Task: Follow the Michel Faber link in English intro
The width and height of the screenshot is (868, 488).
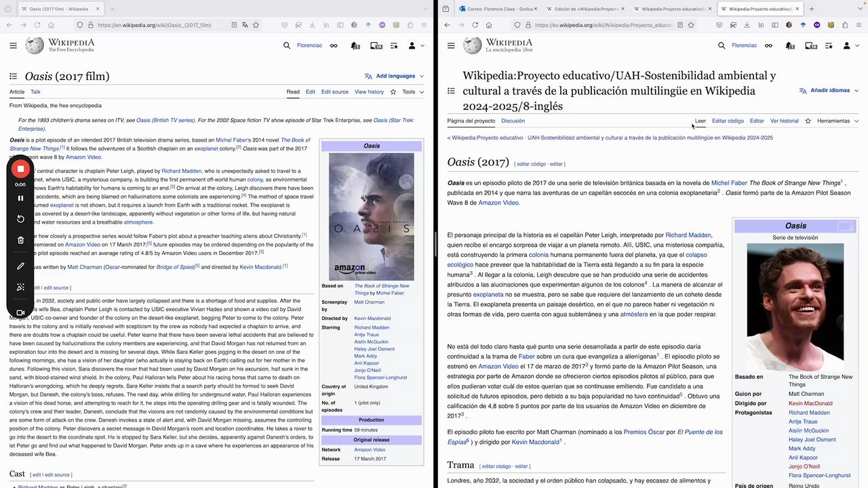Action: click(232, 140)
